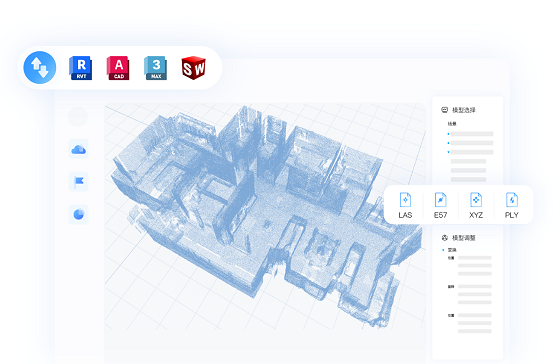Image resolution: width=560 pixels, height=364 pixels.
Task: Choose the PLY export format
Action: tap(512, 205)
